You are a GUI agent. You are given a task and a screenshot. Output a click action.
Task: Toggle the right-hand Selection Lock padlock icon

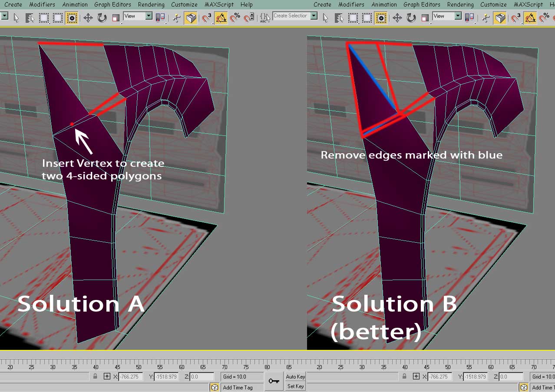[404, 376]
